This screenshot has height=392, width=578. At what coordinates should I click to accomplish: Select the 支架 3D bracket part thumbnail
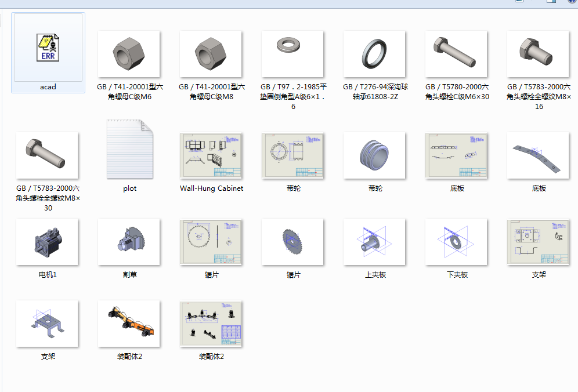[x=47, y=324]
